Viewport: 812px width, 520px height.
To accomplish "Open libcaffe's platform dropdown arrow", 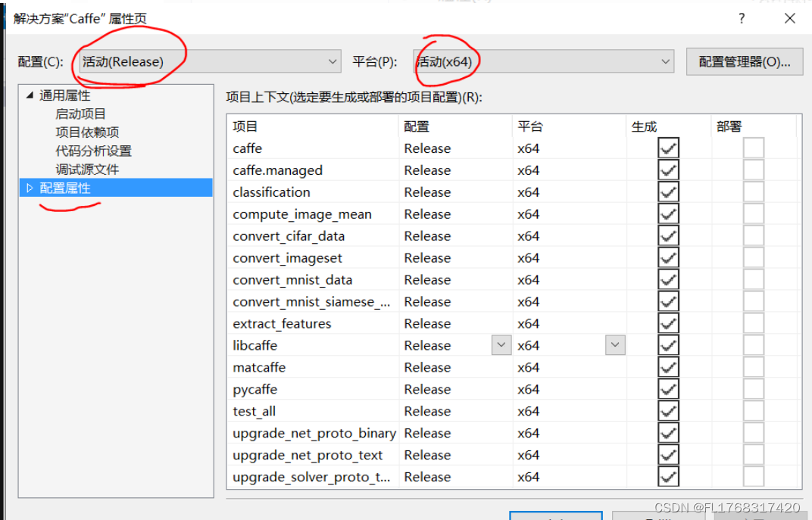I will (x=614, y=344).
